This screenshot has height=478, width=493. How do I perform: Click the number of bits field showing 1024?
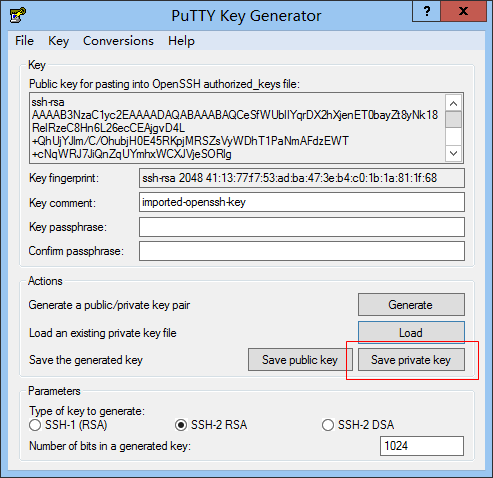click(422, 446)
